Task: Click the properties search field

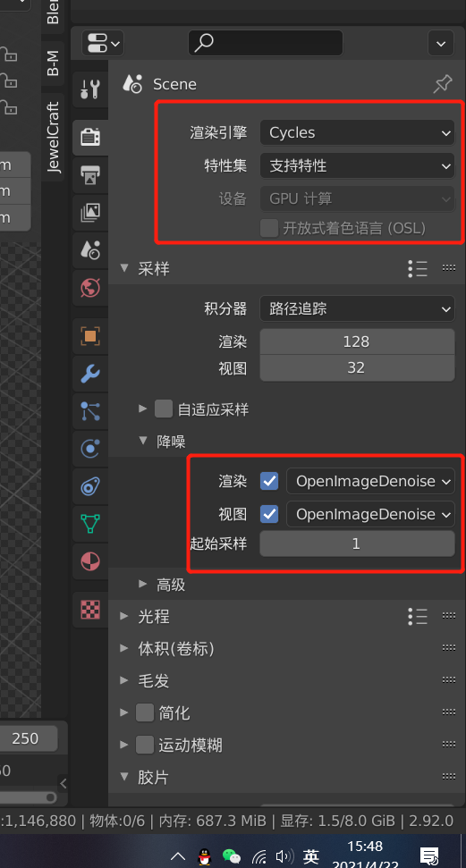Action: [x=266, y=43]
